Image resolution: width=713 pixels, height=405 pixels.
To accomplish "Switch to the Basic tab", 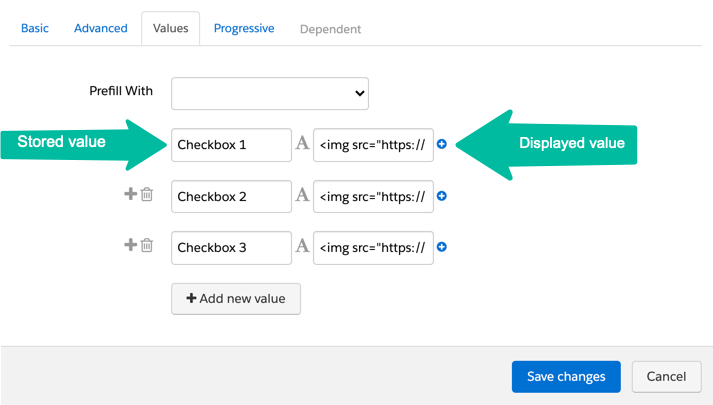I will point(35,29).
